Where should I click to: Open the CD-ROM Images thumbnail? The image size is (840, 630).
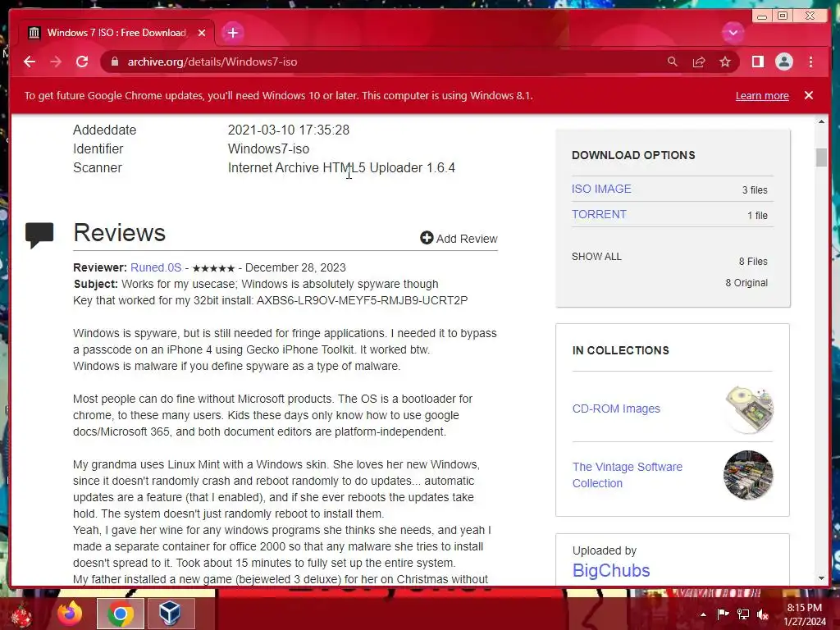point(748,410)
